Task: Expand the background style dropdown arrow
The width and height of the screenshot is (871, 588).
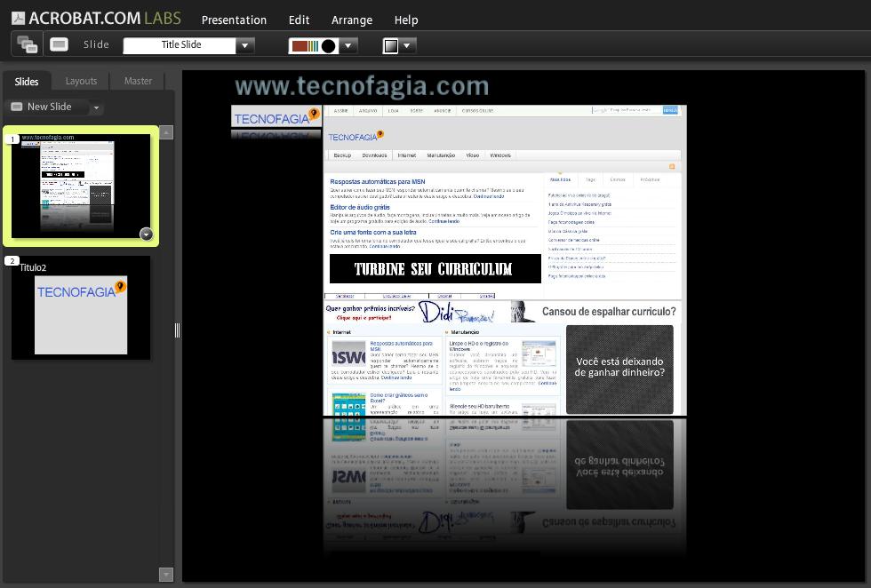Action: pyautogui.click(x=407, y=45)
